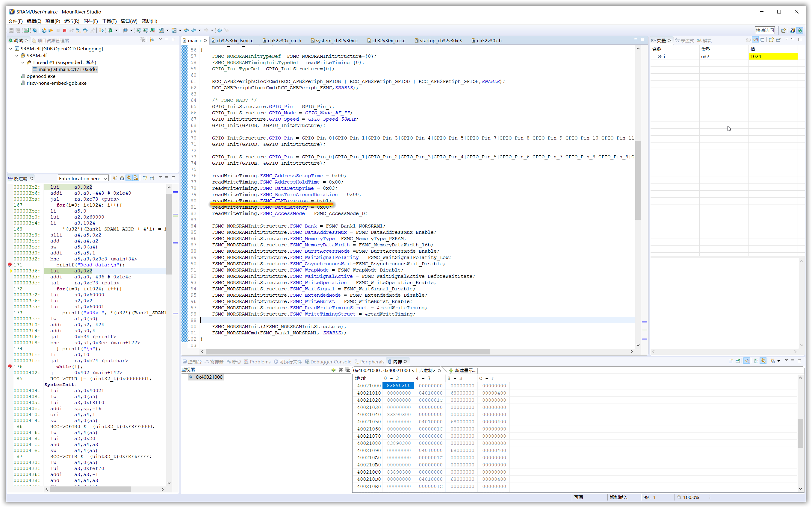The height and width of the screenshot is (508, 812).
Task: Click the Step Over icon
Action: pos(85,30)
